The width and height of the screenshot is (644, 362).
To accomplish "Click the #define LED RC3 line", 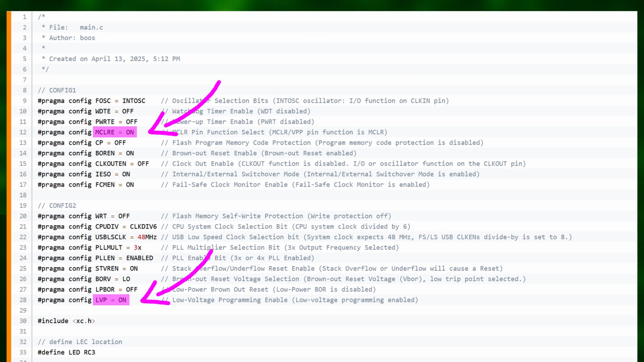I will (x=66, y=352).
